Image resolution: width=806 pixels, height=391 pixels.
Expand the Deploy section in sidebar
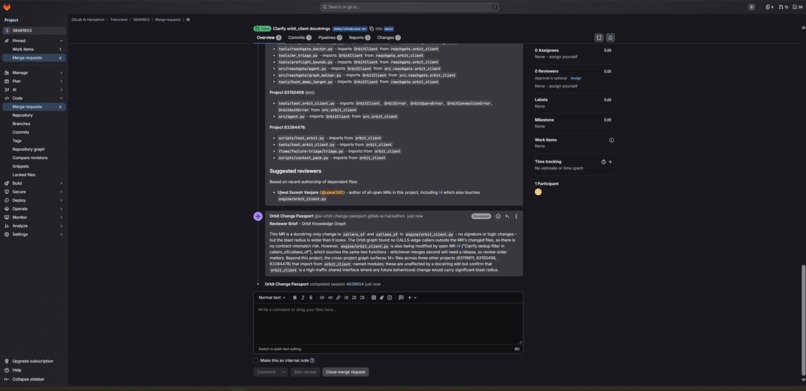(33, 200)
